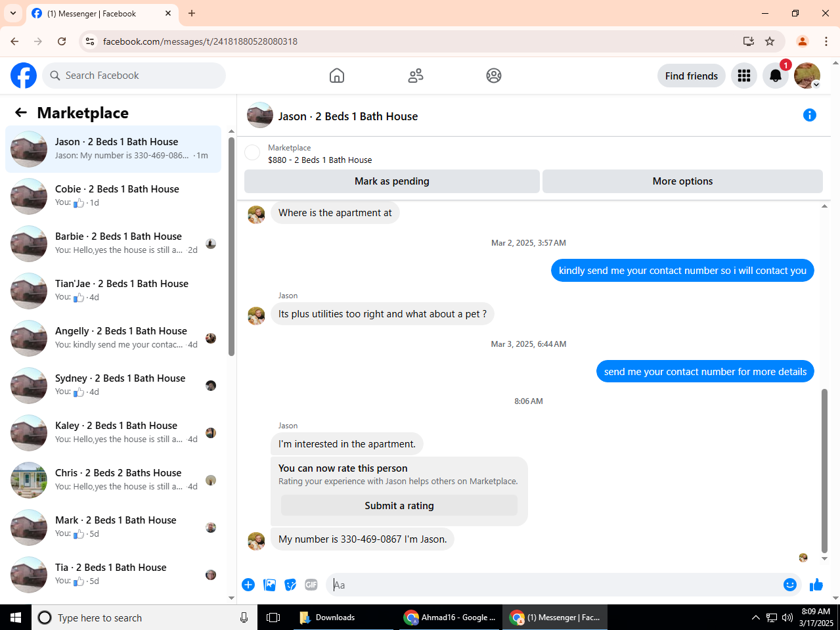
Task: Open the Facebook menu grid icon
Action: click(x=744, y=76)
